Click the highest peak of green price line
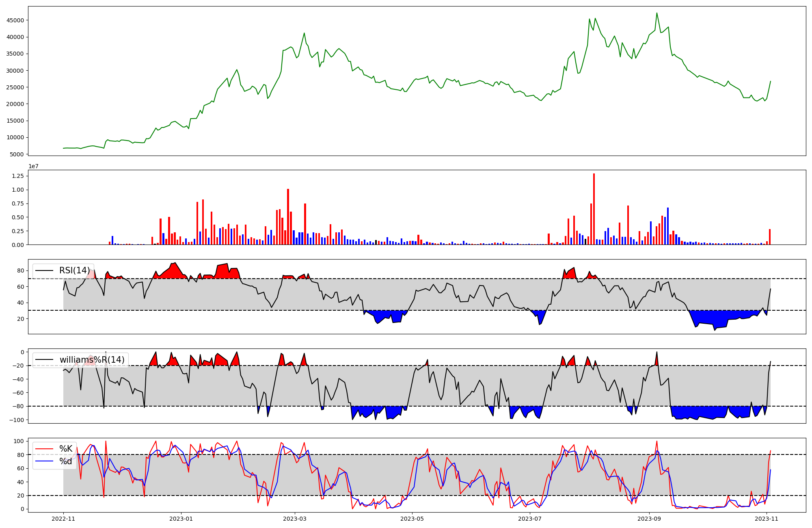The width and height of the screenshot is (812, 528). 657,13
